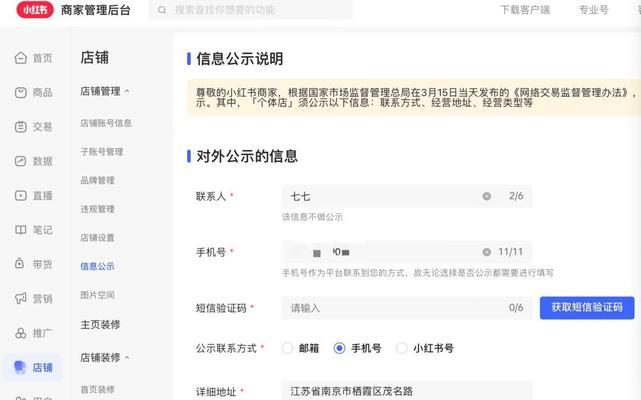Open 店铺设置 menu item
The height and width of the screenshot is (400, 641).
[97, 238]
